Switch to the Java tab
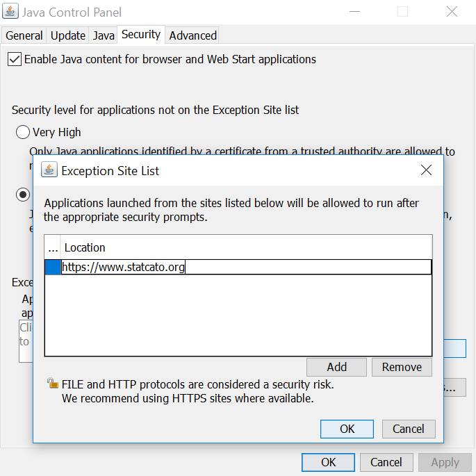476x476 pixels. pos(104,35)
